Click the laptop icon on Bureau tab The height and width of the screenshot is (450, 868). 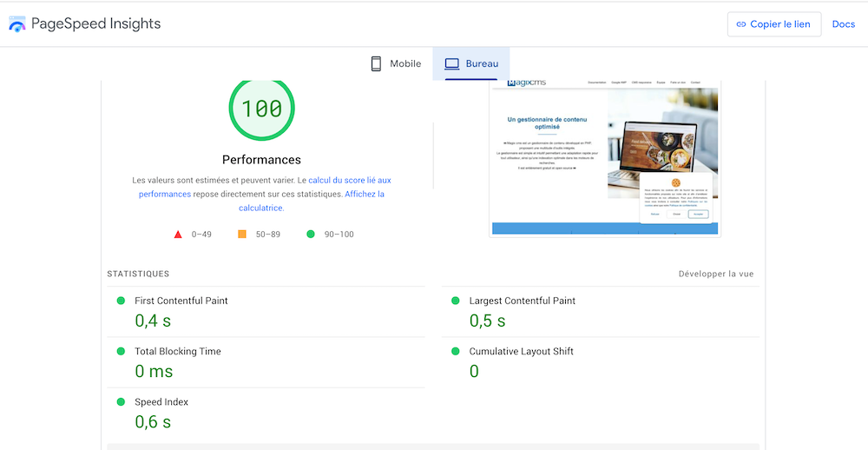point(451,63)
